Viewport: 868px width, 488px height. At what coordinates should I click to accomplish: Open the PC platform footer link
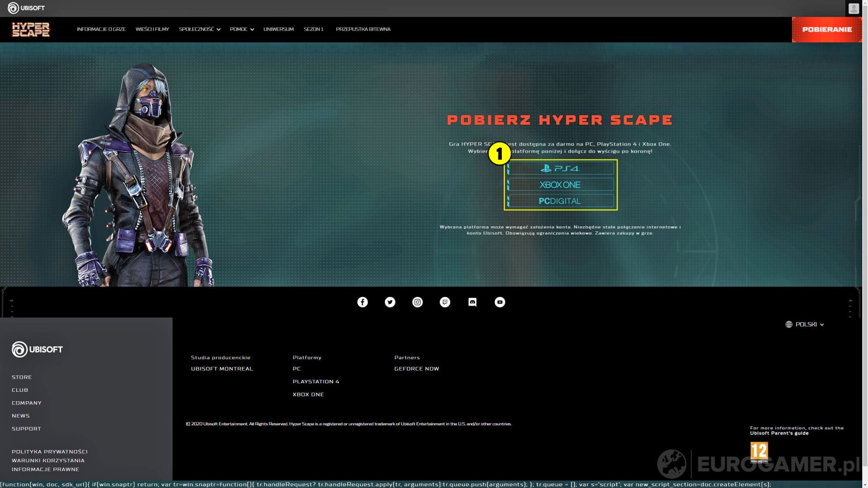(297, 369)
